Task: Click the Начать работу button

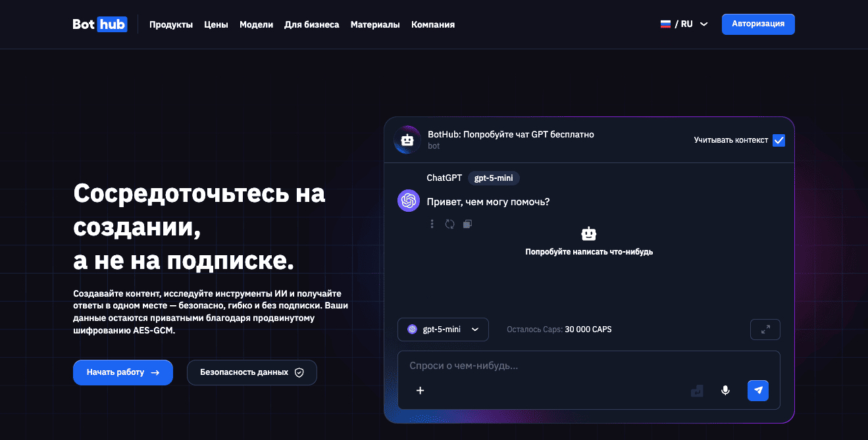Action: [x=123, y=372]
